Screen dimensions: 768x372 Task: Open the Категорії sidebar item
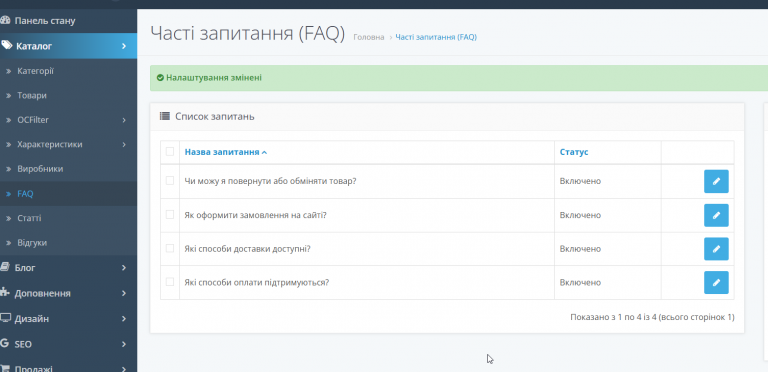[x=69, y=71]
